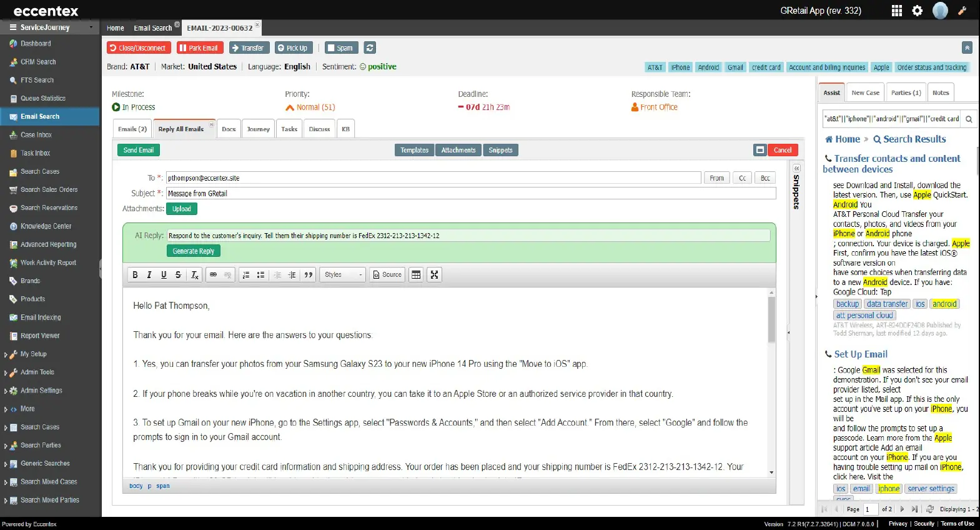The width and height of the screenshot is (980, 530).
Task: Toggle the Spam checkbox button
Action: tap(340, 48)
